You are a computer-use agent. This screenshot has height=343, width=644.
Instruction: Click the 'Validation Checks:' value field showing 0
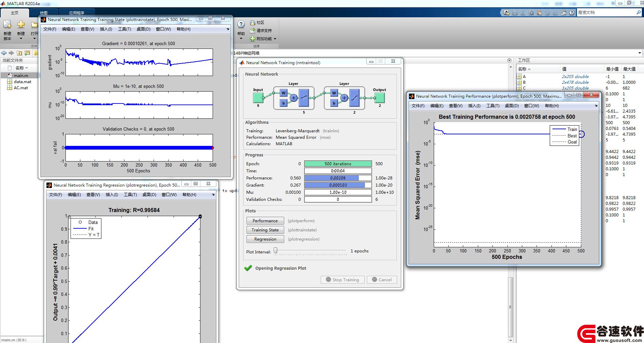338,199
